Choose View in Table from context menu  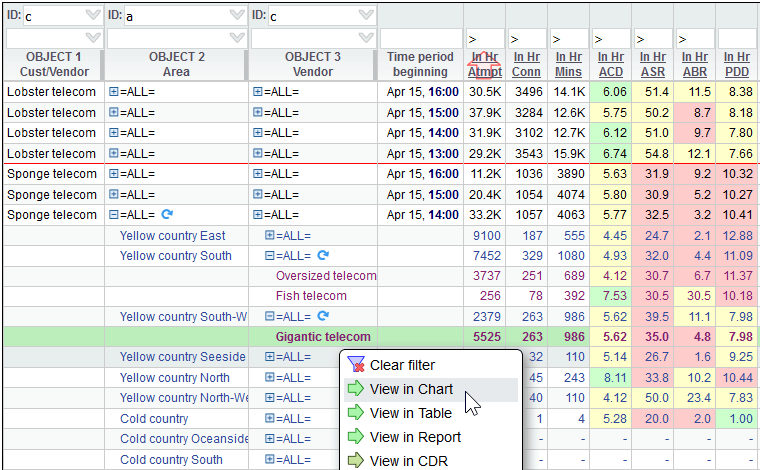coord(410,413)
